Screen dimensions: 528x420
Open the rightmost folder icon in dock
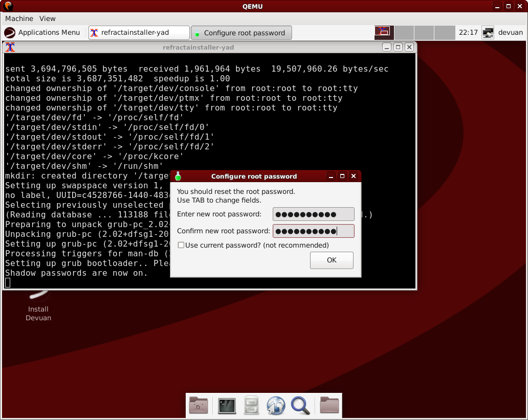[329, 406]
